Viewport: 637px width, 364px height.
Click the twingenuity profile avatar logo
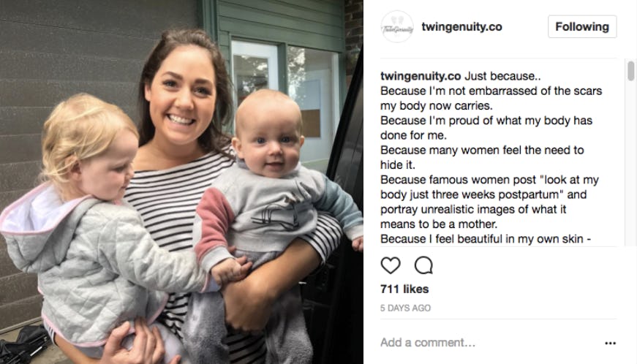click(397, 27)
